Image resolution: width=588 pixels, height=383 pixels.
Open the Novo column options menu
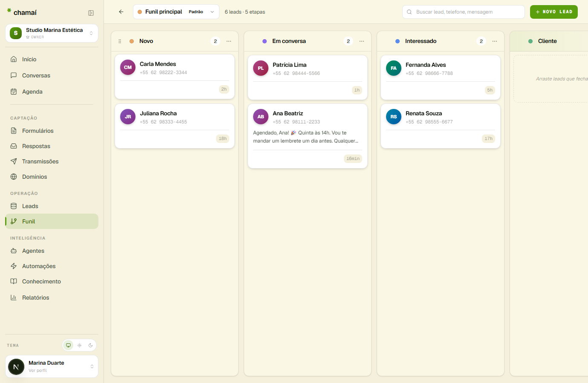[x=229, y=41]
